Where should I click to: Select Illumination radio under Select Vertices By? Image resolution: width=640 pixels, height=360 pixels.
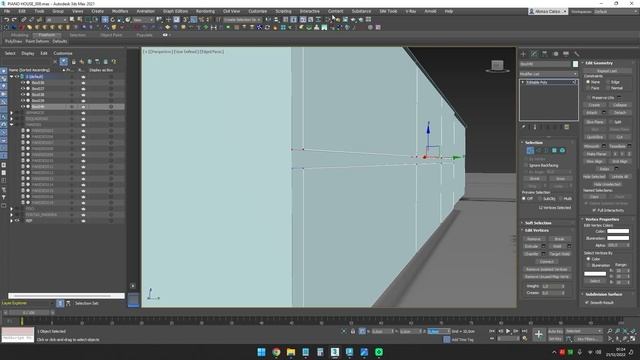588,265
